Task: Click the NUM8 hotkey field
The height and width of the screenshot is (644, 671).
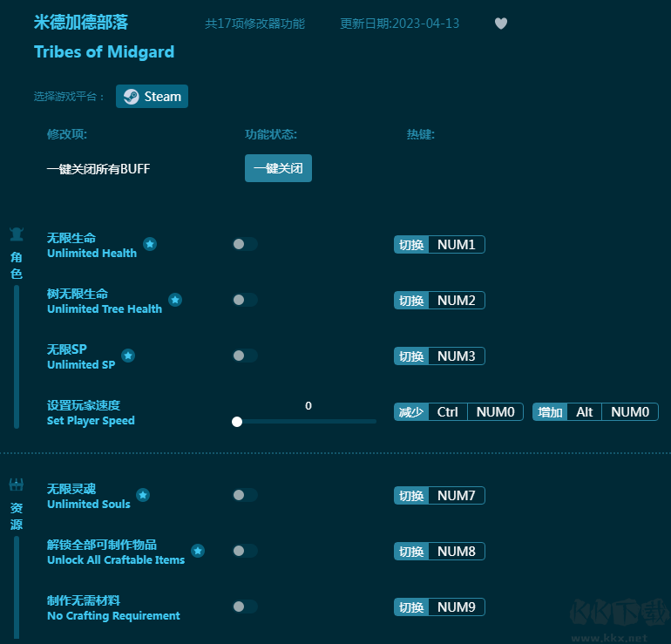Action: pyautogui.click(x=456, y=552)
